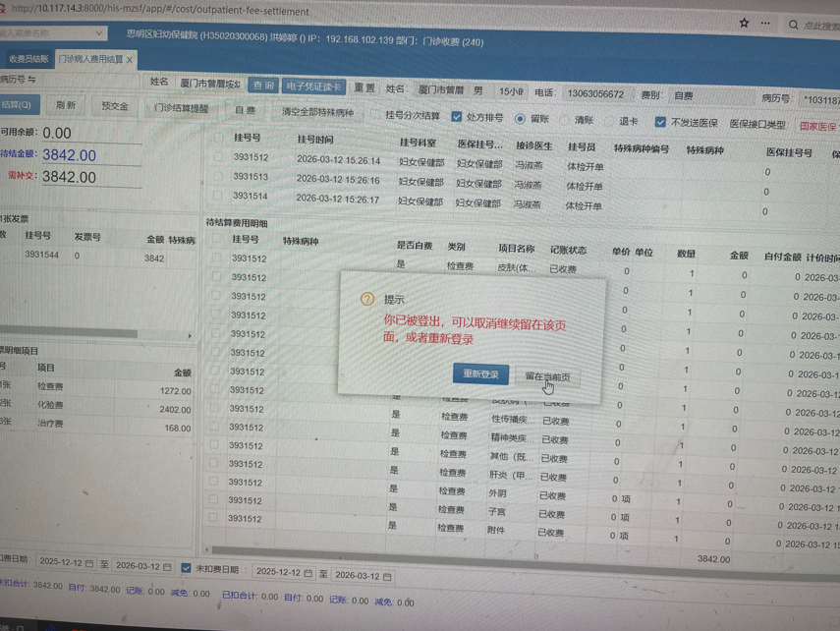
Task: Click the 姓名 input field 厦门市曾厝垵
Action: [210, 84]
